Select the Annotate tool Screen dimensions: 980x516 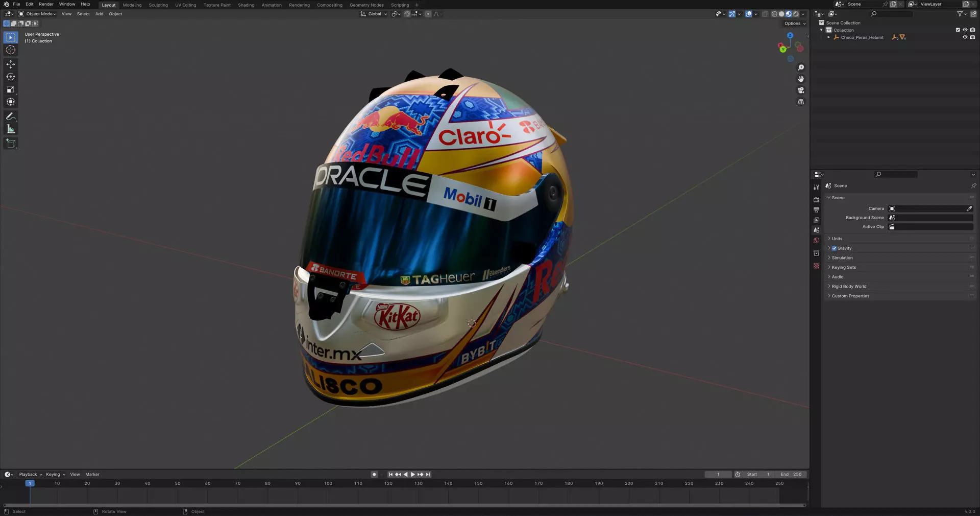(11, 116)
